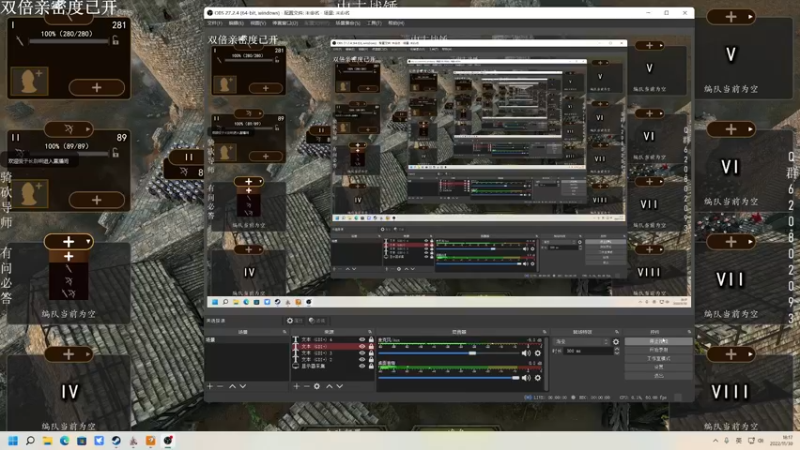Screen dimensions: 800x450
Task: Mute the microphone audio channel
Action: (x=526, y=353)
